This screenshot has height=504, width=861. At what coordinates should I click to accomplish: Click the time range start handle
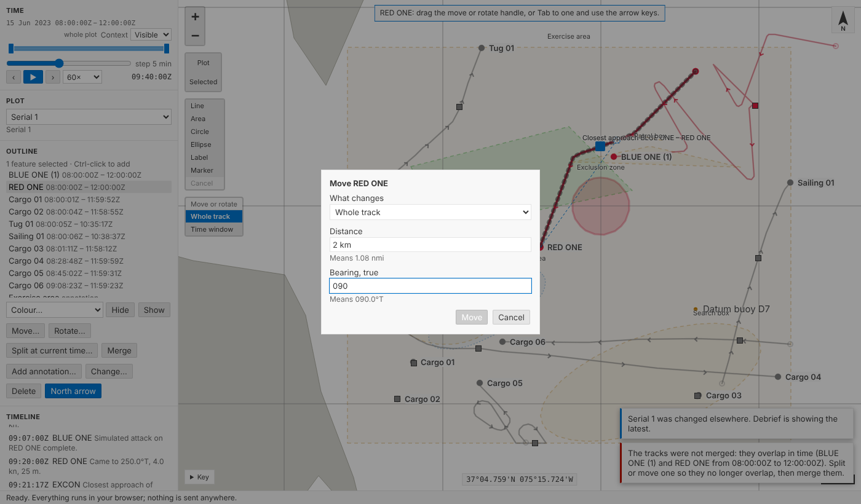11,49
